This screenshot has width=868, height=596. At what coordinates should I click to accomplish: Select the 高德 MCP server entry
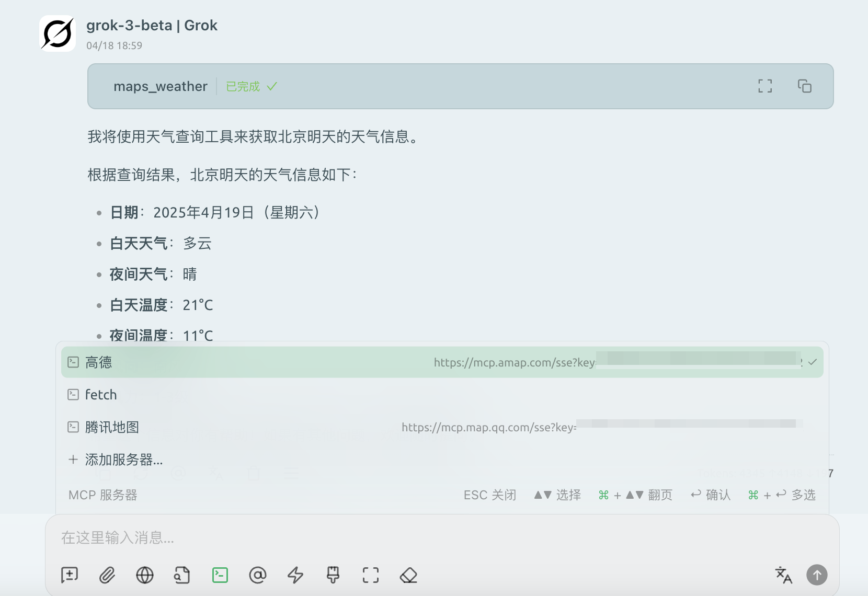[442, 362]
